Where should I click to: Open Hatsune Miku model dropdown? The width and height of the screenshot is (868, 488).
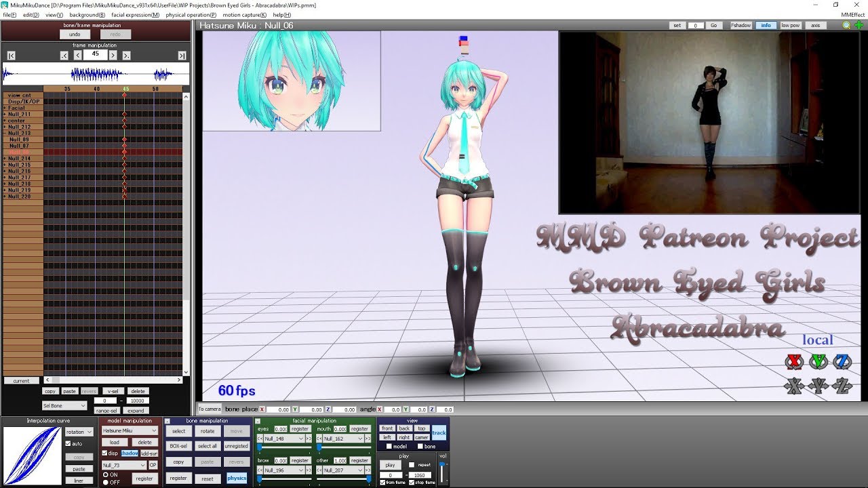(x=130, y=430)
